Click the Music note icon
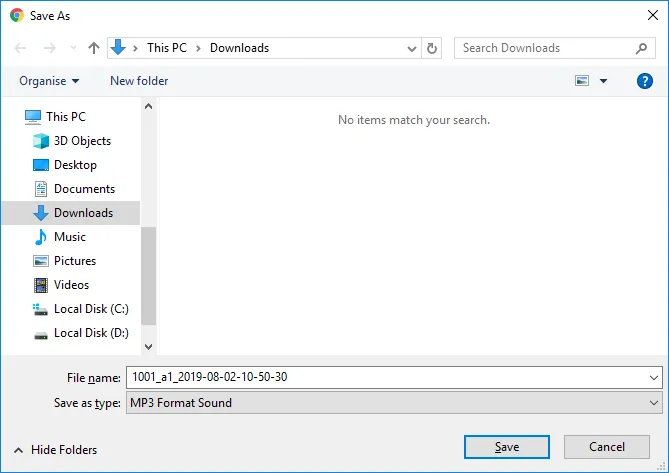The image size is (669, 473). [41, 237]
